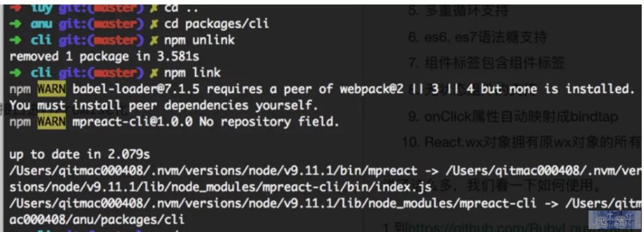Click the green prompt arrow before 'npm unlink'
The image size is (644, 232).
click(x=15, y=40)
